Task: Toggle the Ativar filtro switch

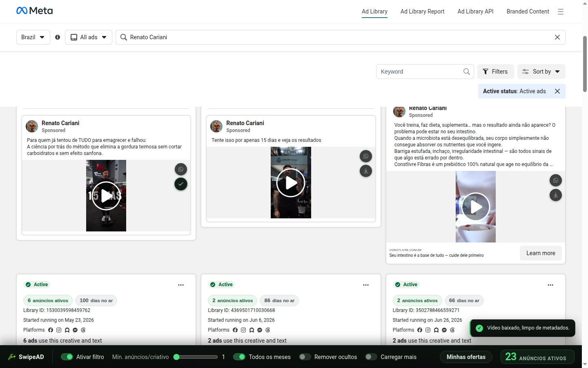Action: 67,357
